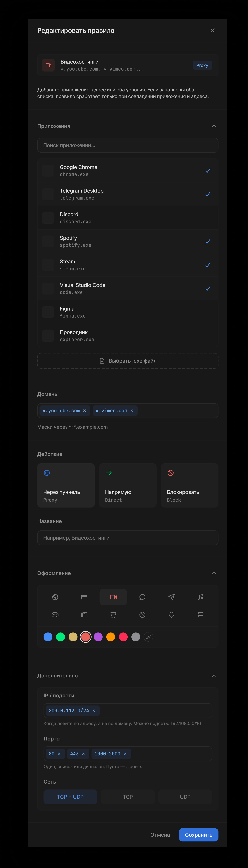The width and height of the screenshot is (248, 868).
Task: Pick the server icon
Action: tap(200, 615)
